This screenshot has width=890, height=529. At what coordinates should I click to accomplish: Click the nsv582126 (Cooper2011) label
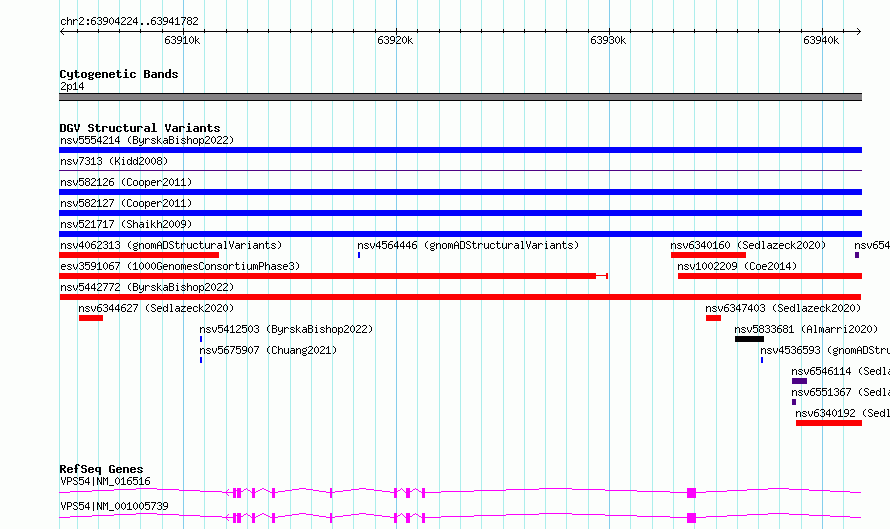[x=126, y=182]
